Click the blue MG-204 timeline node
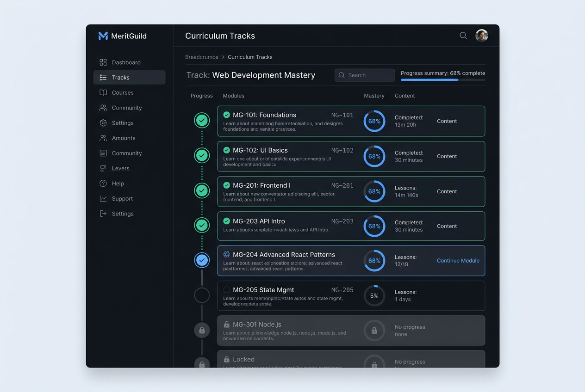The height and width of the screenshot is (392, 585). (x=202, y=260)
